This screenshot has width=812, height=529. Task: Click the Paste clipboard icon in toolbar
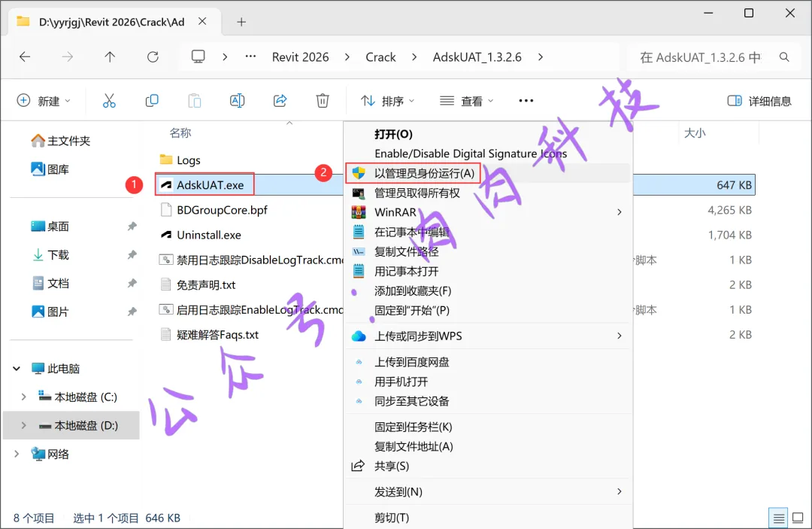coord(195,101)
